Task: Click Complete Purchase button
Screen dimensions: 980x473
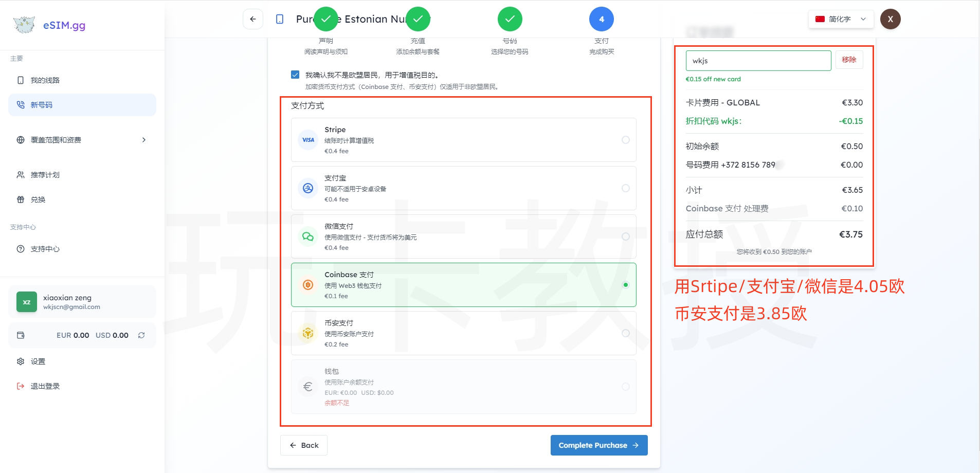Action: click(599, 445)
